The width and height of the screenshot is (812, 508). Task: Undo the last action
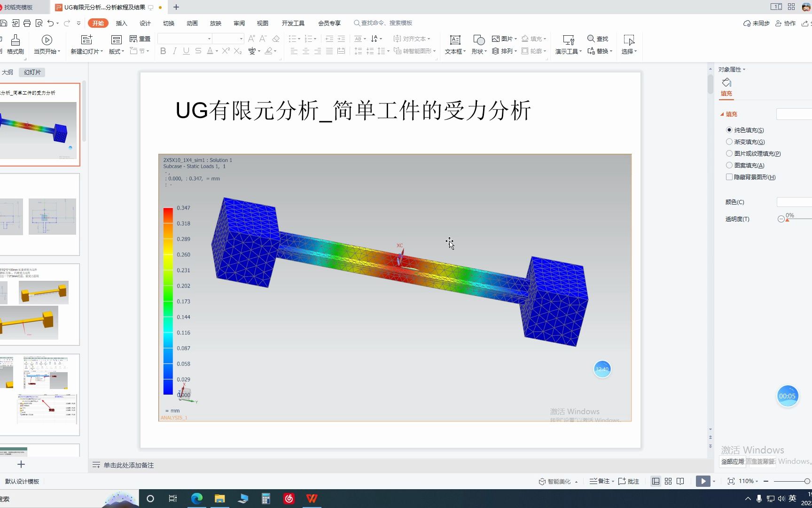tap(51, 23)
